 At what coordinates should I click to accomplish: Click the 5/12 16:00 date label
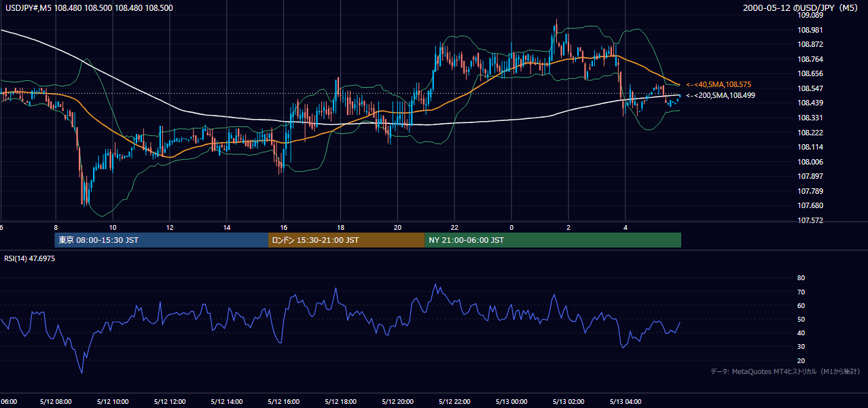coord(284,402)
